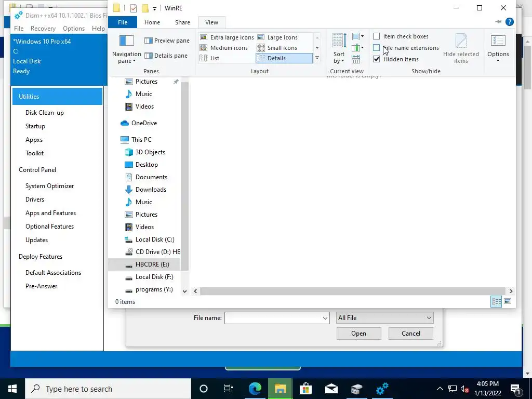Select Local Disk (C:) drive
Viewport: 532px width, 399px height.
tap(150, 240)
